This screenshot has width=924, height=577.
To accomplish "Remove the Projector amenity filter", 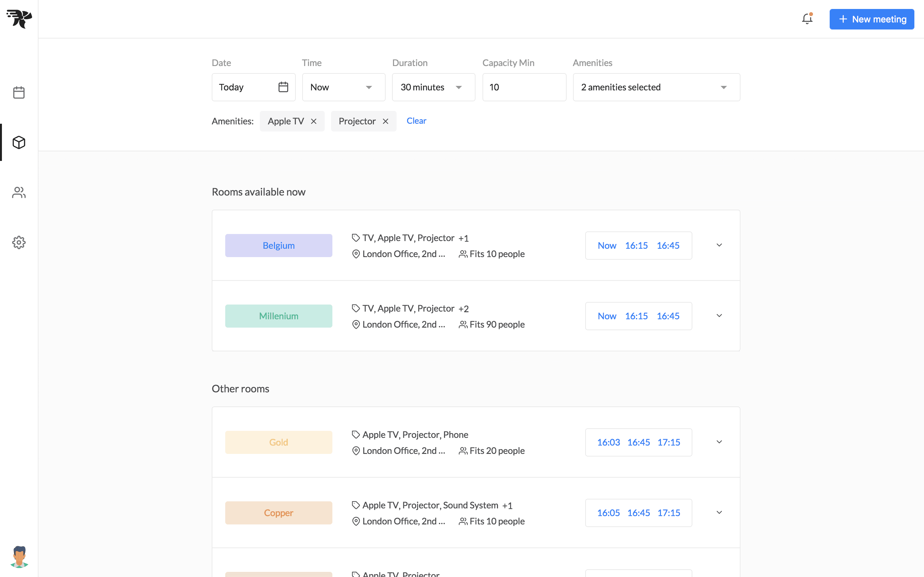I will (x=385, y=121).
